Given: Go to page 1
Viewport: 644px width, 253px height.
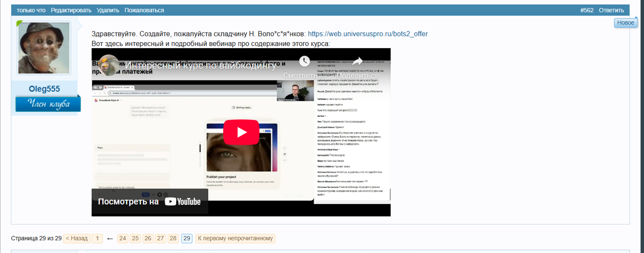Looking at the screenshot, I should (97, 239).
